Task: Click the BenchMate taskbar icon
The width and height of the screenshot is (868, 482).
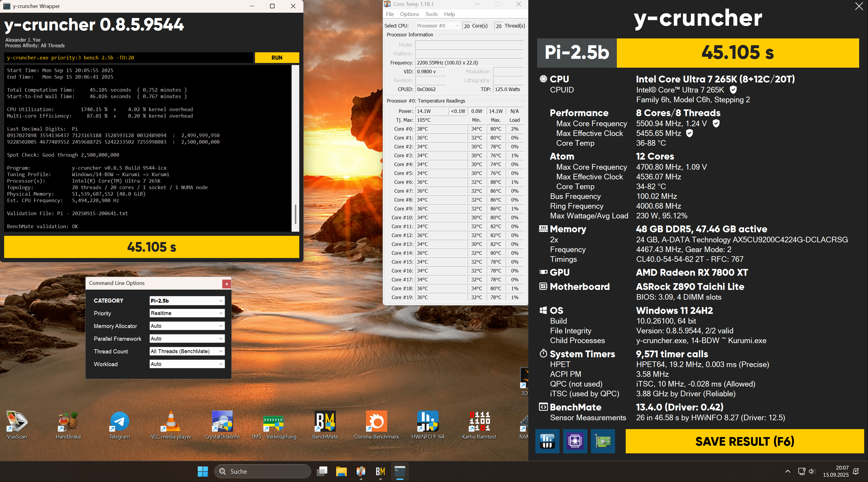Action: 380,471
